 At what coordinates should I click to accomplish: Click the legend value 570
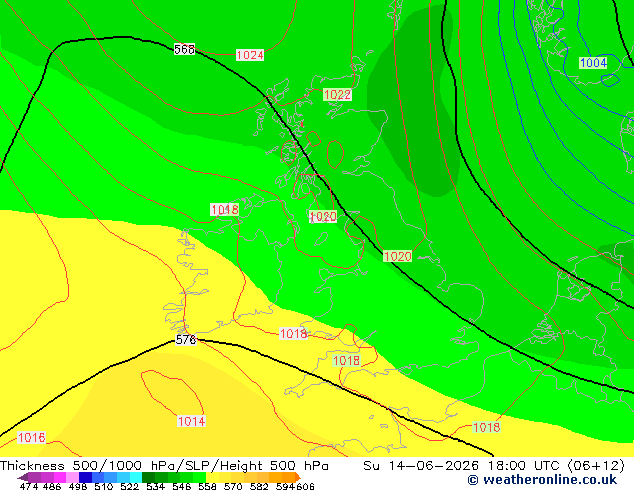pos(233,486)
